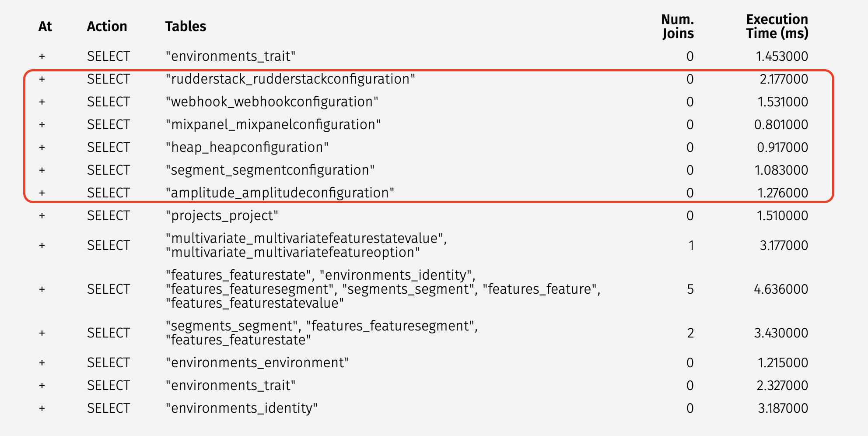The image size is (868, 436).
Task: Expand the multivariate feature state value query
Action: tap(42, 246)
